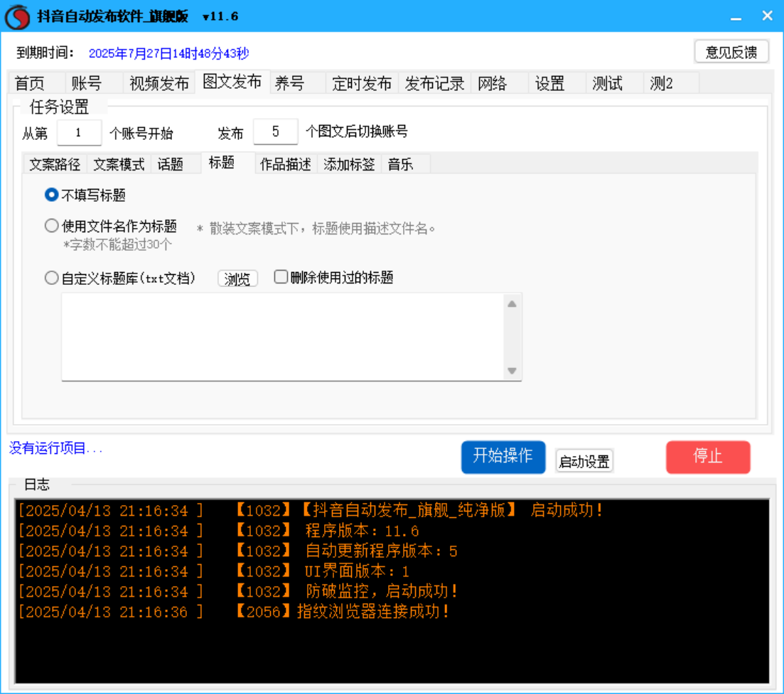Open the 文案路径 sub-tab

55,164
